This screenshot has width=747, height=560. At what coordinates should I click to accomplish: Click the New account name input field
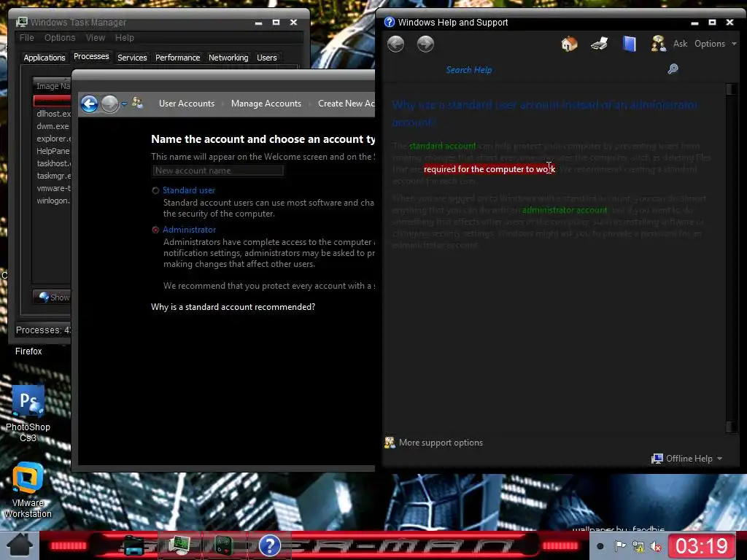(218, 171)
